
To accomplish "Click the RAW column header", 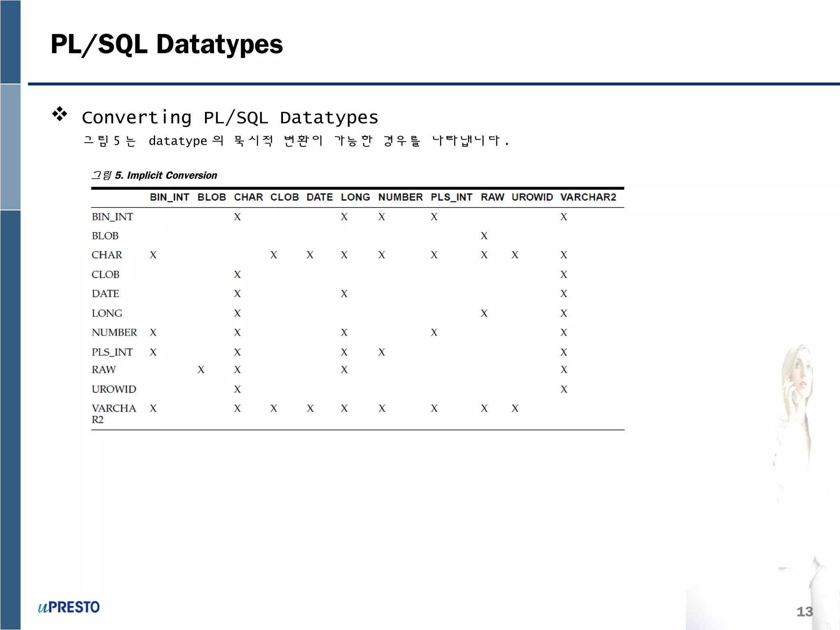I will tap(493, 197).
